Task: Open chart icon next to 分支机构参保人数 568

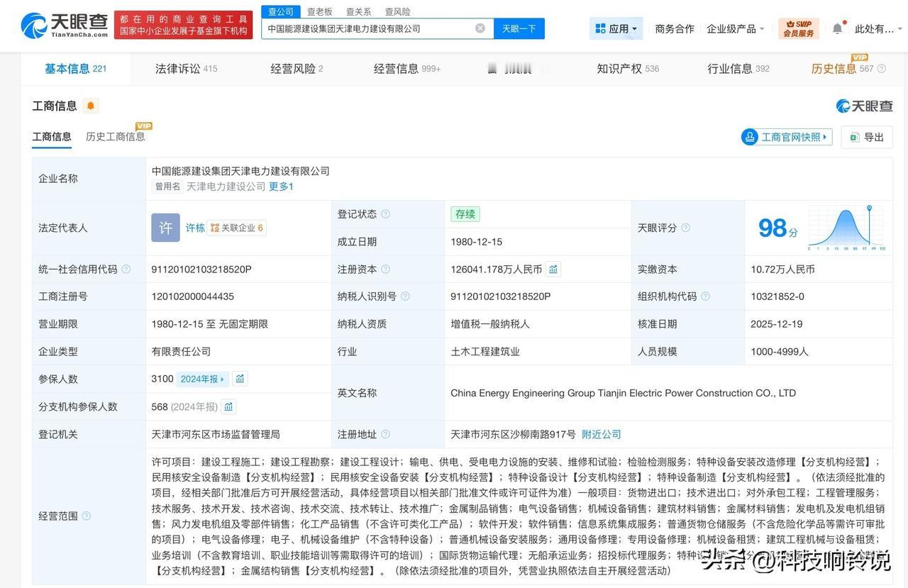Action: coord(228,406)
